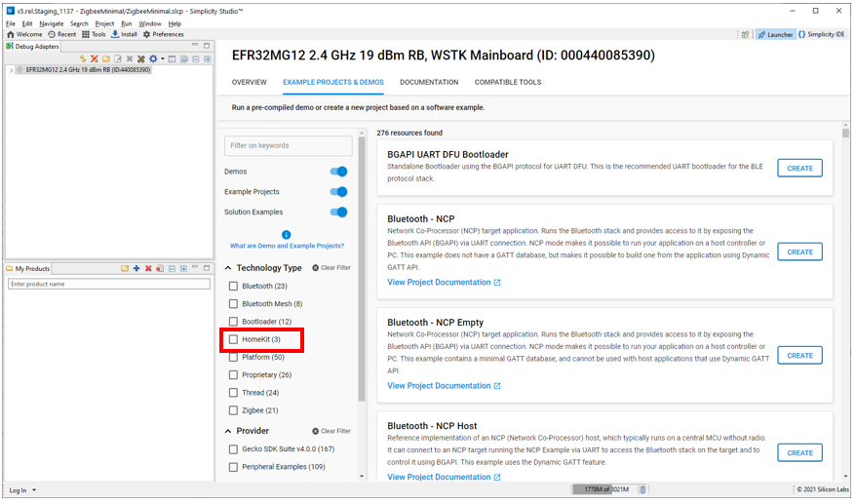
Task: Open the Navigate menu
Action: [52, 23]
